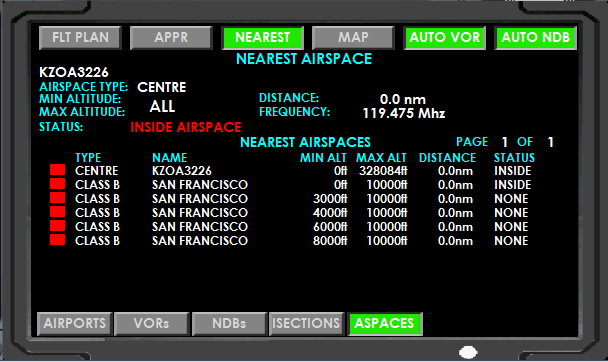Click red marker for Class B 3000ft airspace

click(57, 198)
